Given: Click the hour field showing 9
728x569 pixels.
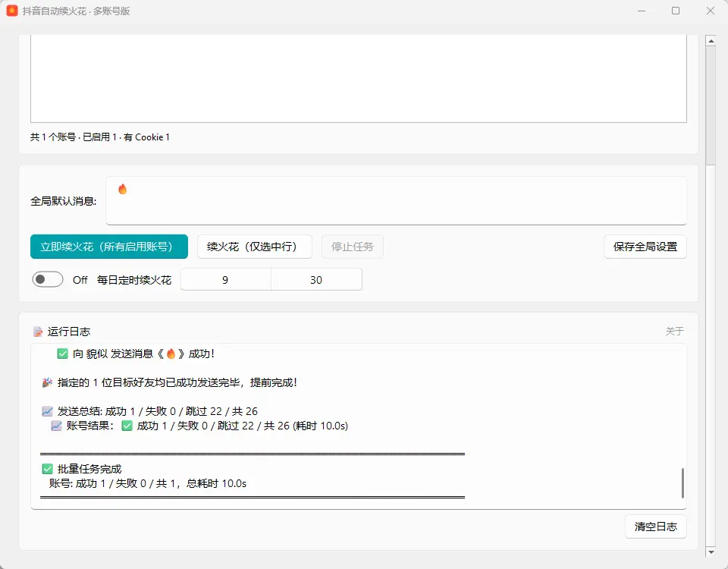Looking at the screenshot, I should pos(226,280).
